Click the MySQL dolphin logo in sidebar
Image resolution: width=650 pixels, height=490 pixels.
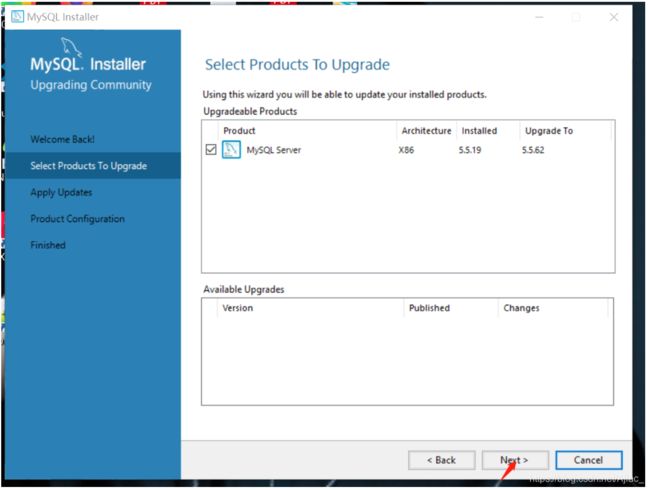point(71,46)
